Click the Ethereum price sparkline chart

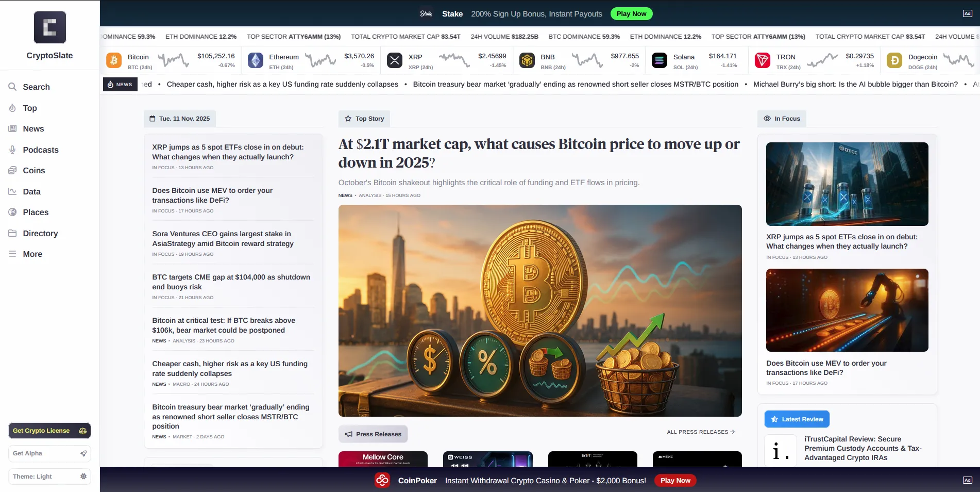322,60
